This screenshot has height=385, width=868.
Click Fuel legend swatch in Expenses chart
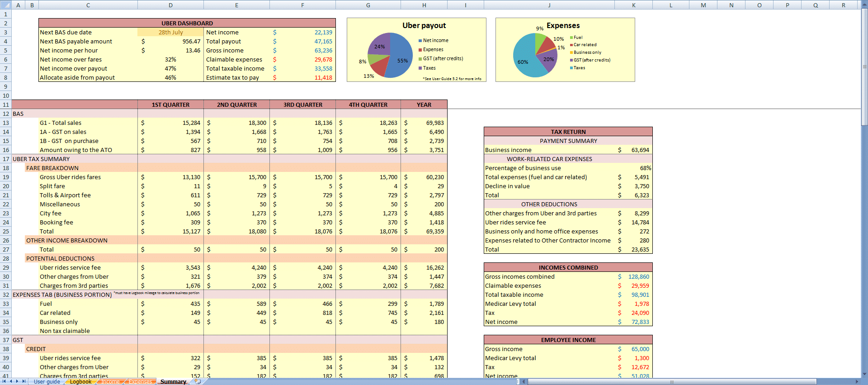coord(571,38)
